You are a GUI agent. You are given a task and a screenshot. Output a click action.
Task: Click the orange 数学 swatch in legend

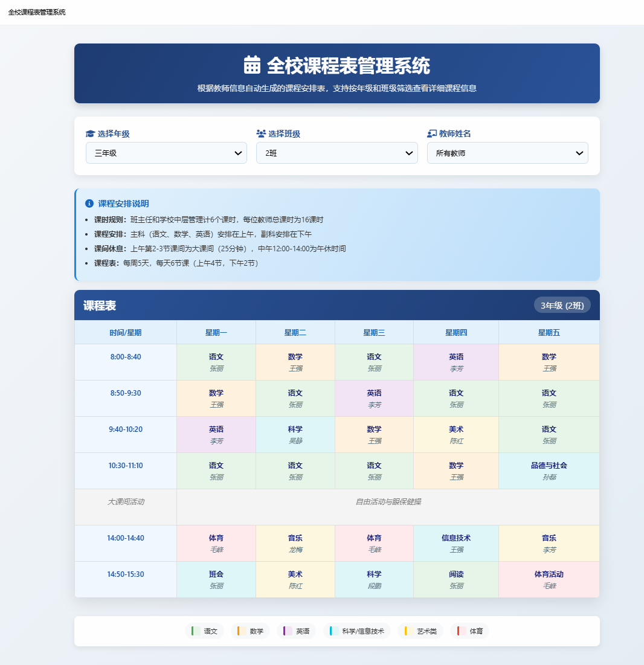tap(240, 631)
